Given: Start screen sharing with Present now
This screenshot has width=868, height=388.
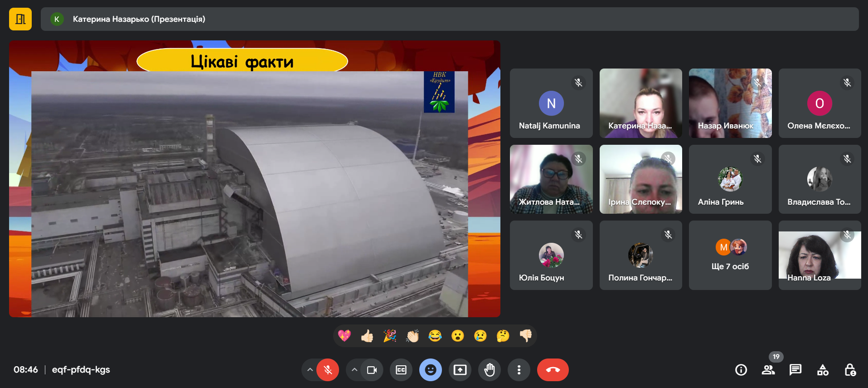Looking at the screenshot, I should coord(460,370).
